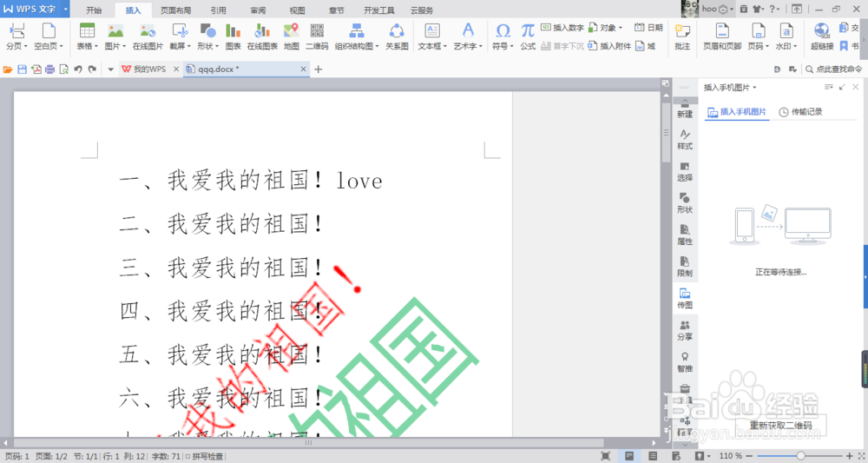Click the print preview icon
This screenshot has width=868, height=463.
click(63, 69)
